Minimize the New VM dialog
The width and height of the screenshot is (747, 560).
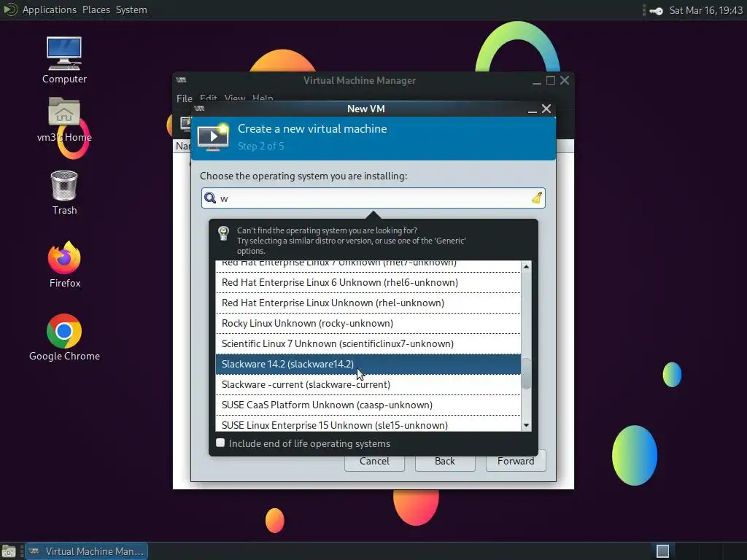point(532,109)
